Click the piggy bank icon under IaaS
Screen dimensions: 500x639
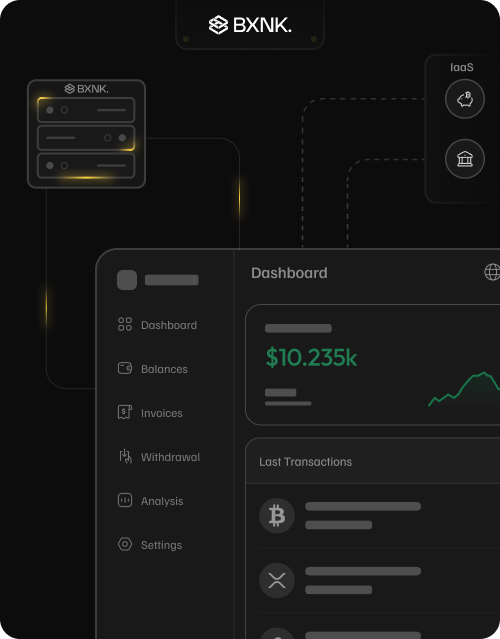pyautogui.click(x=465, y=99)
